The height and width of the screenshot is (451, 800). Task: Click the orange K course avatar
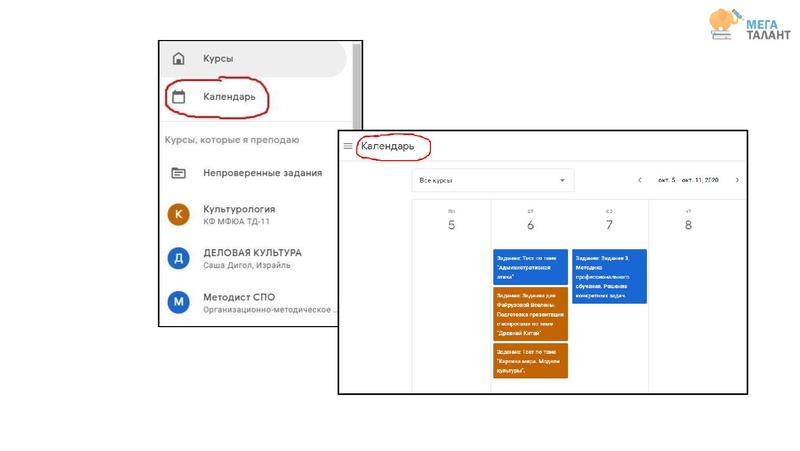(179, 215)
